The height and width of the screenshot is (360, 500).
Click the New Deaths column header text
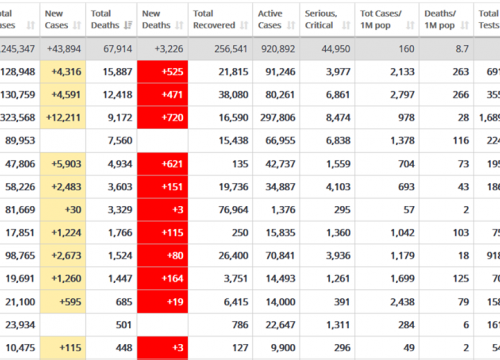(156, 19)
